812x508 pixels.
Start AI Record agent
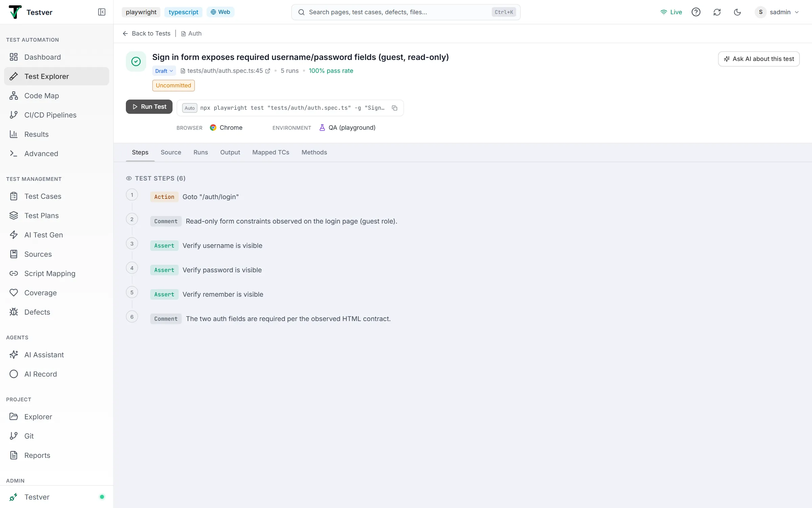point(57,374)
